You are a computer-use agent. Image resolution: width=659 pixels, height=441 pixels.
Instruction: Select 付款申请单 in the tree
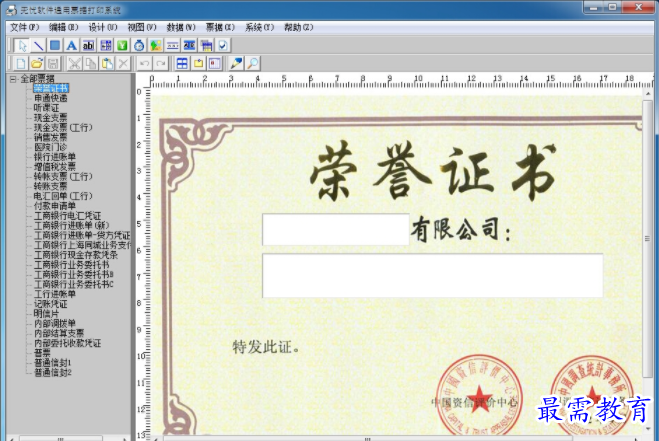55,206
